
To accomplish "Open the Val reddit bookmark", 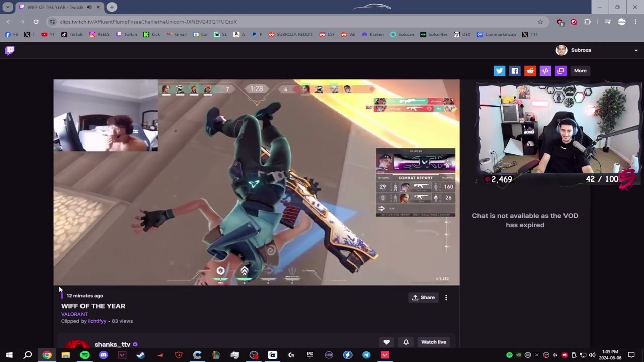I will click(348, 34).
